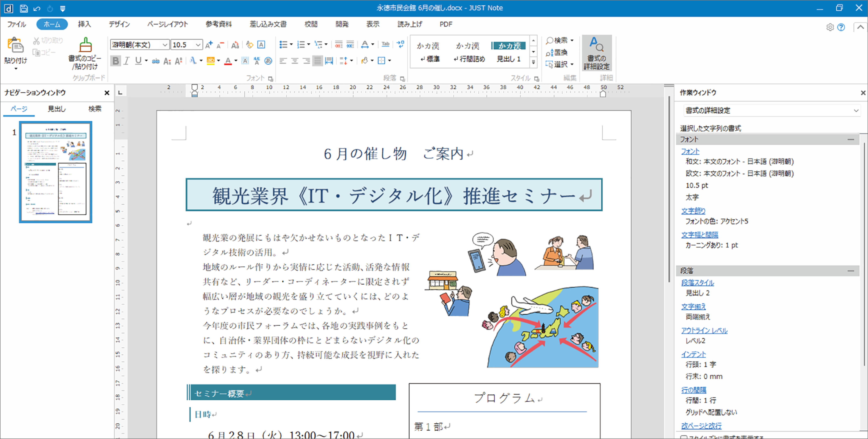This screenshot has height=439, width=868.
Task: Click the 文字飾り link in work window
Action: pos(693,211)
